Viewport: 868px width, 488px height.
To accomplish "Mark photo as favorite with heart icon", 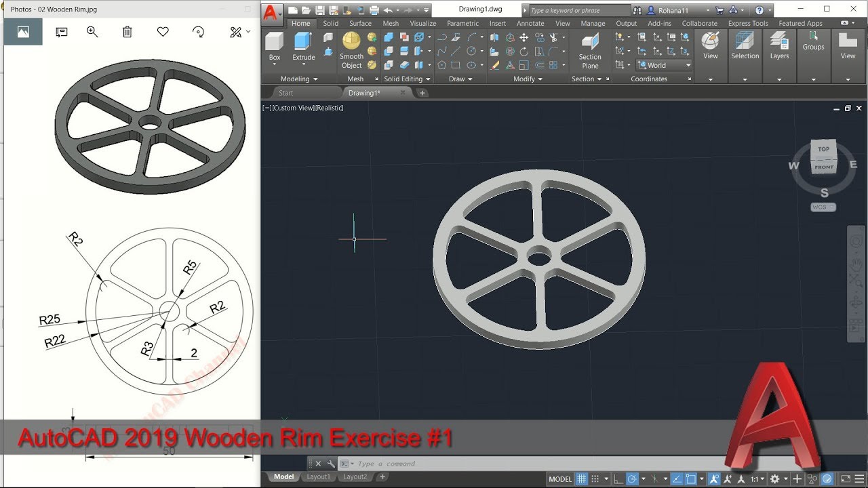I will pos(163,32).
